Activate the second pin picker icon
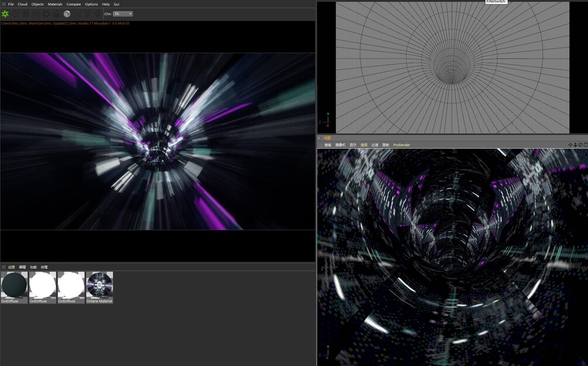The height and width of the screenshot is (366, 588). point(98,14)
